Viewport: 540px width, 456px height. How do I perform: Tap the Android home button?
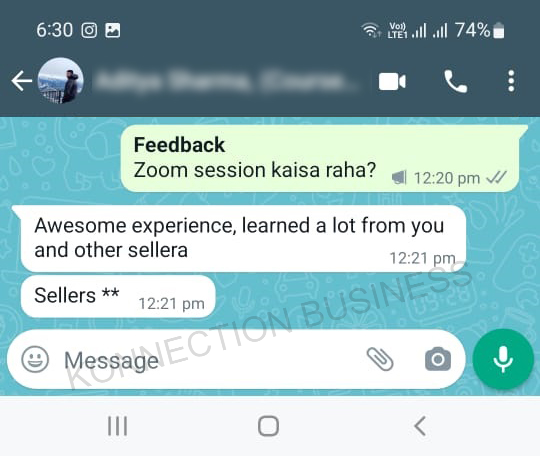[x=268, y=426]
